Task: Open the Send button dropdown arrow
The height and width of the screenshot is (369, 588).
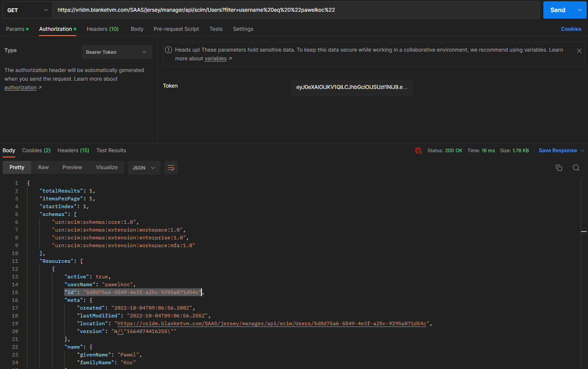Action: (x=580, y=10)
